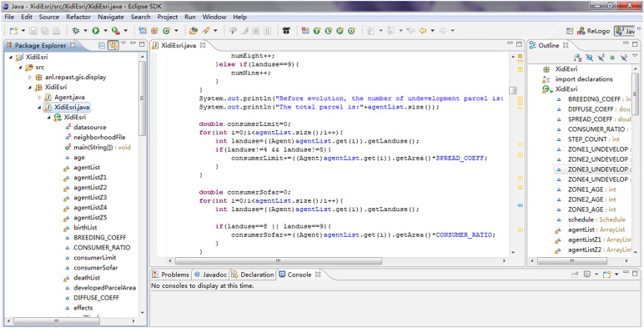Toggle Link with Editor in Package Explorer
Image resolution: width=644 pixels, height=328 pixels.
(x=113, y=45)
